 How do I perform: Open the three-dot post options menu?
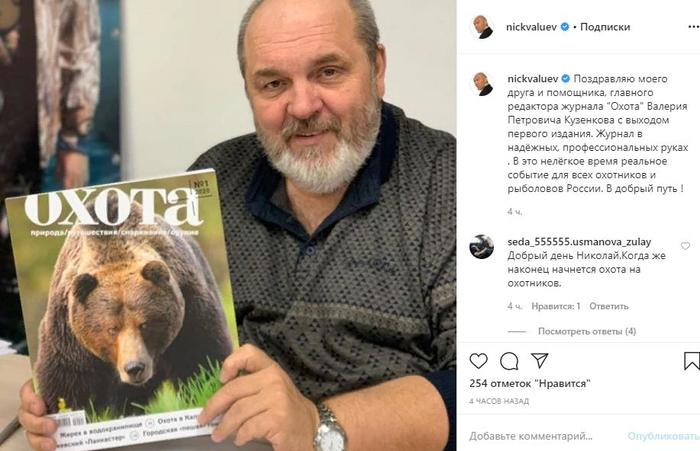(x=692, y=27)
